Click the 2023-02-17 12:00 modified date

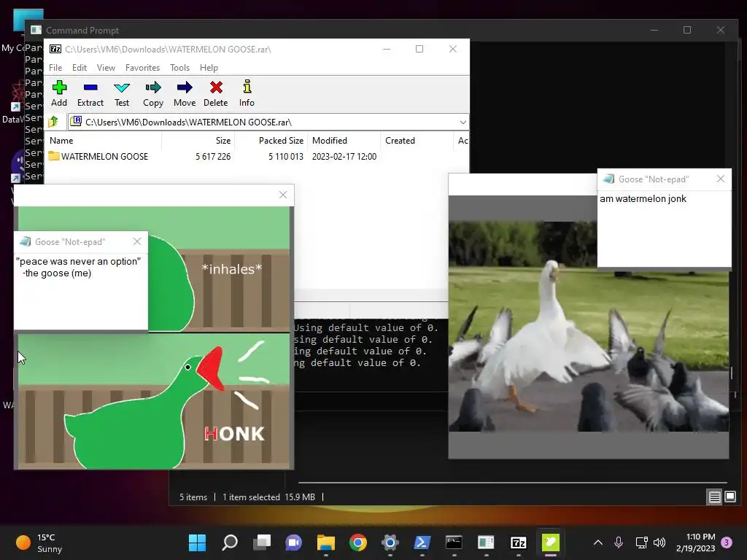[x=344, y=156]
